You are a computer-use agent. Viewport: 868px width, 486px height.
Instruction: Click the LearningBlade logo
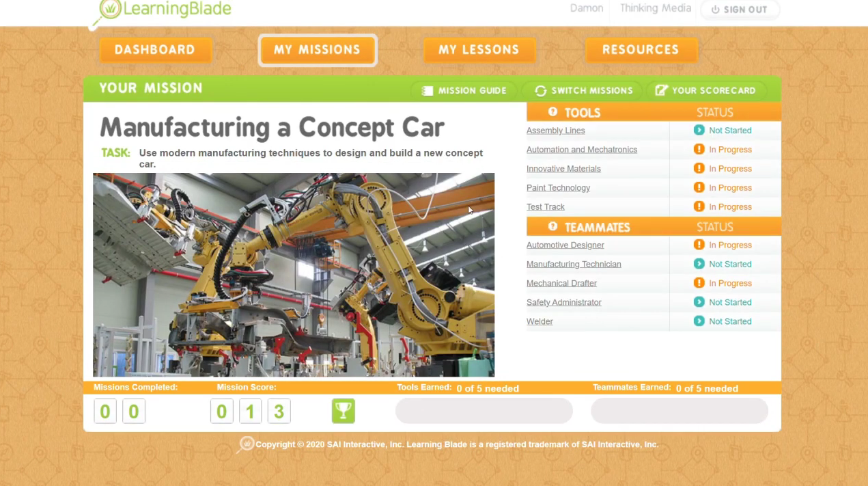tap(165, 10)
